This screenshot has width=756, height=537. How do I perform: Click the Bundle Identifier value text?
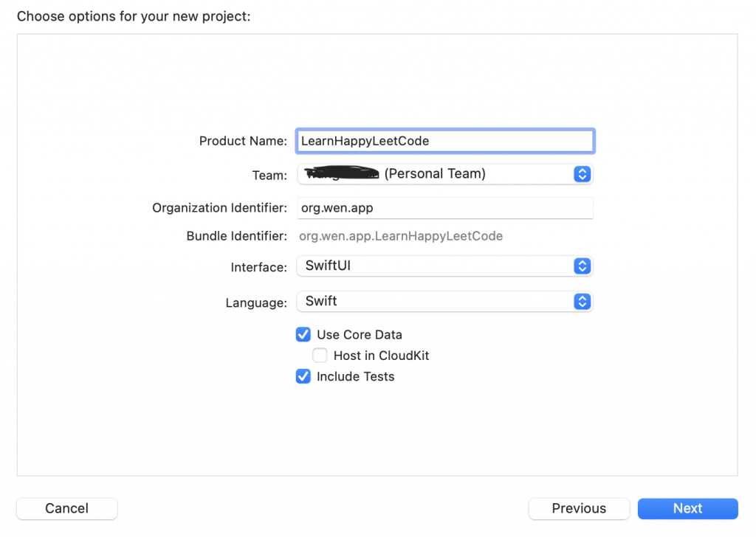coord(400,236)
